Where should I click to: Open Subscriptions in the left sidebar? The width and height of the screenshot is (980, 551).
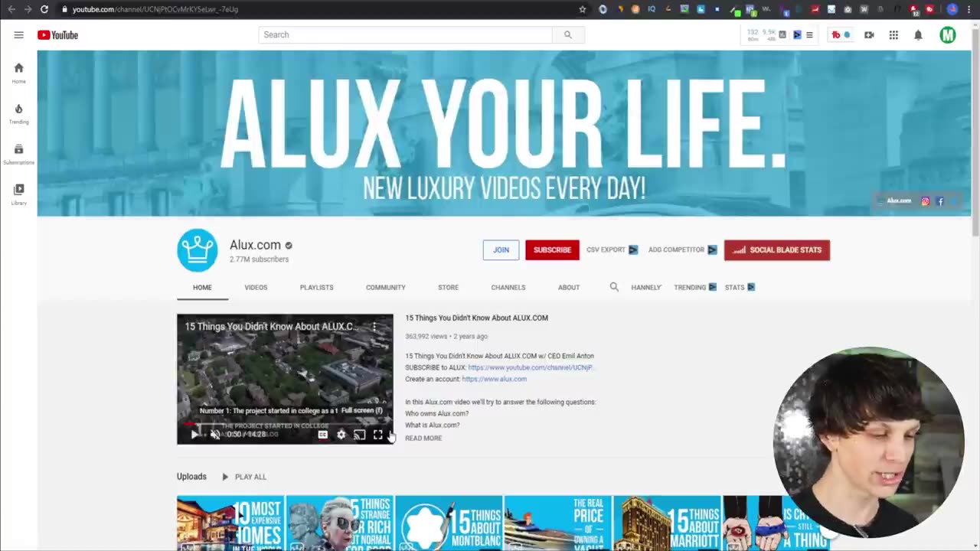click(x=18, y=154)
